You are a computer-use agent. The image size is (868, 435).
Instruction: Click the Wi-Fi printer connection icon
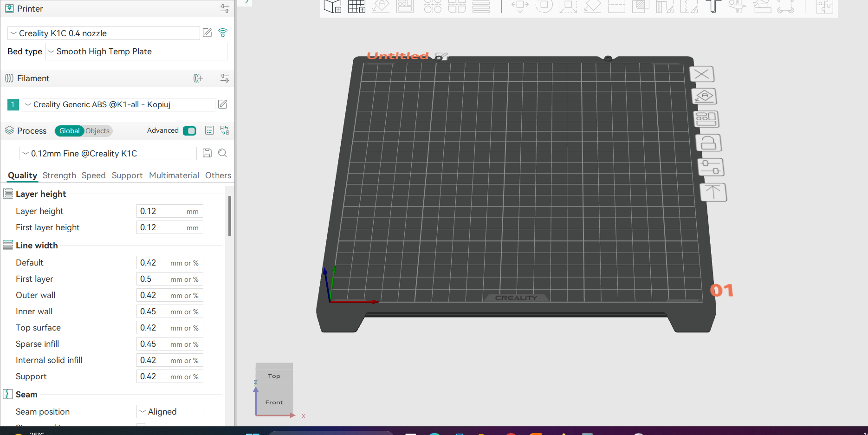tap(223, 33)
